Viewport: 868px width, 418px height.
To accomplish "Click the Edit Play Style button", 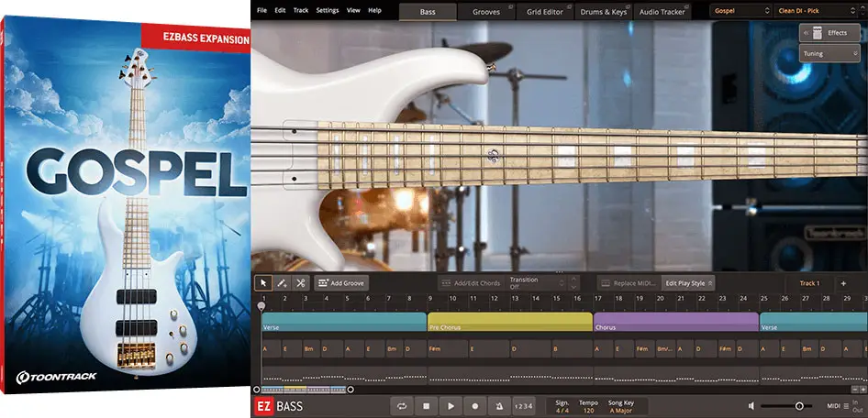I will pos(688,283).
